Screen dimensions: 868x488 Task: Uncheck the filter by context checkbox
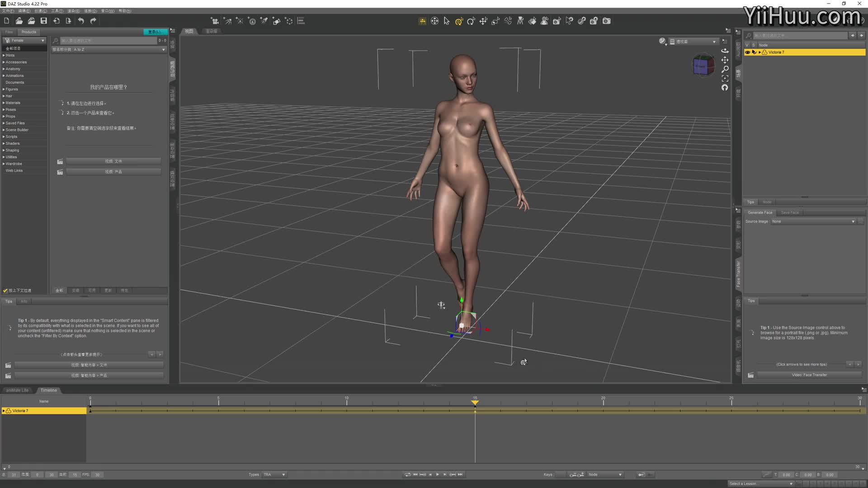5,291
